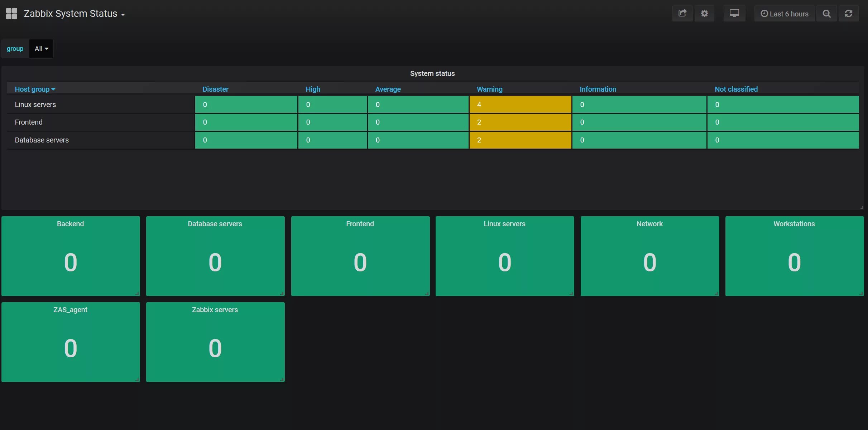This screenshot has width=868, height=430.
Task: Click the share dashboard icon
Action: click(682, 14)
